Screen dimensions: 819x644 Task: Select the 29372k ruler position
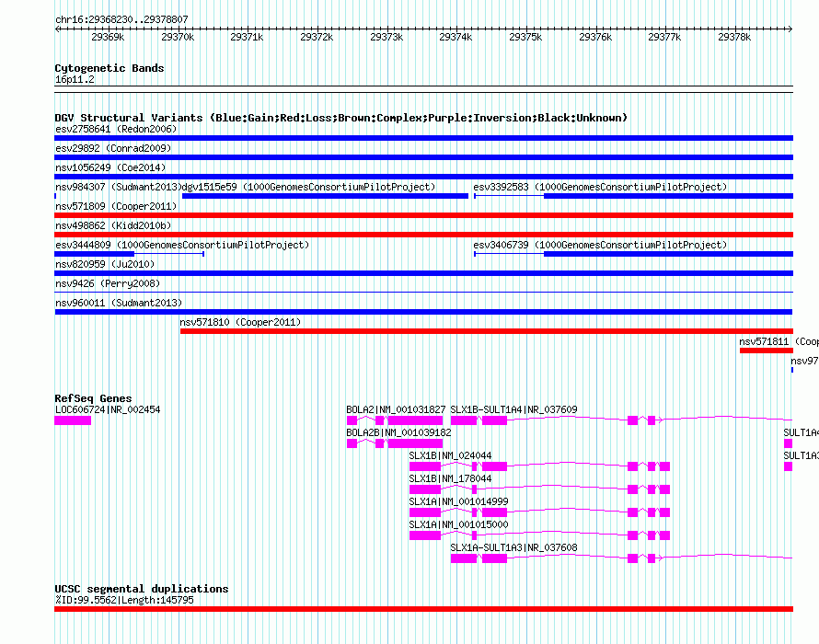[x=317, y=37]
